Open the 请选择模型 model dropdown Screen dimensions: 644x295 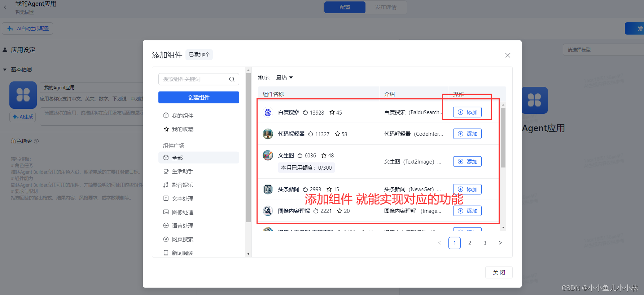coord(603,50)
